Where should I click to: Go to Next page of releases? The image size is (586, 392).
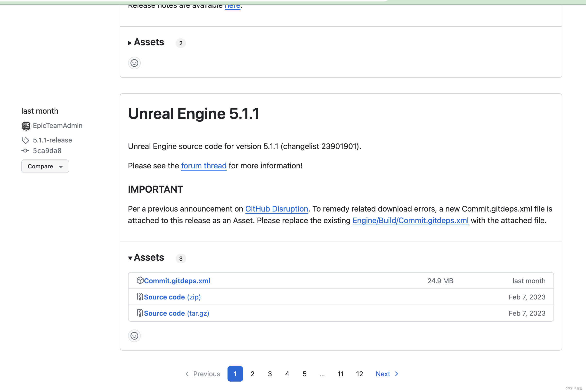383,374
